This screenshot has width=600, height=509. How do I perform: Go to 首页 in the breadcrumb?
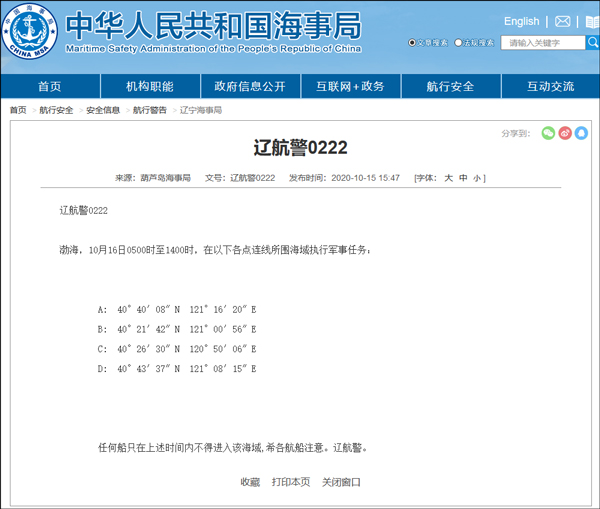coord(18,110)
